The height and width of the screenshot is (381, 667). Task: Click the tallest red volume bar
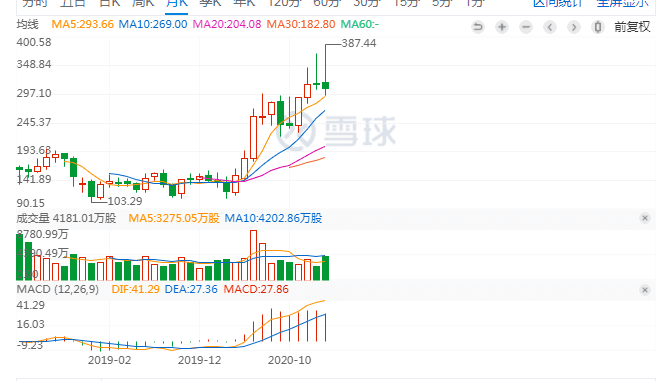click(254, 255)
